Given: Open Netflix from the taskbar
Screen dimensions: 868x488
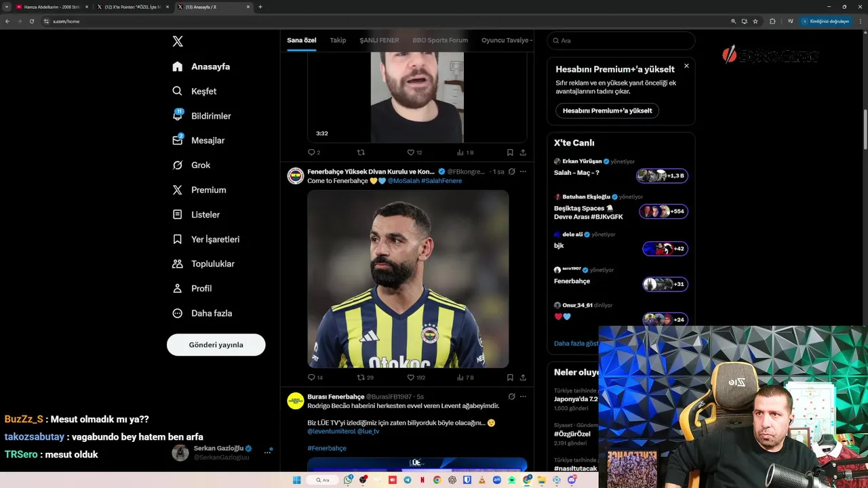Looking at the screenshot, I should 422,480.
